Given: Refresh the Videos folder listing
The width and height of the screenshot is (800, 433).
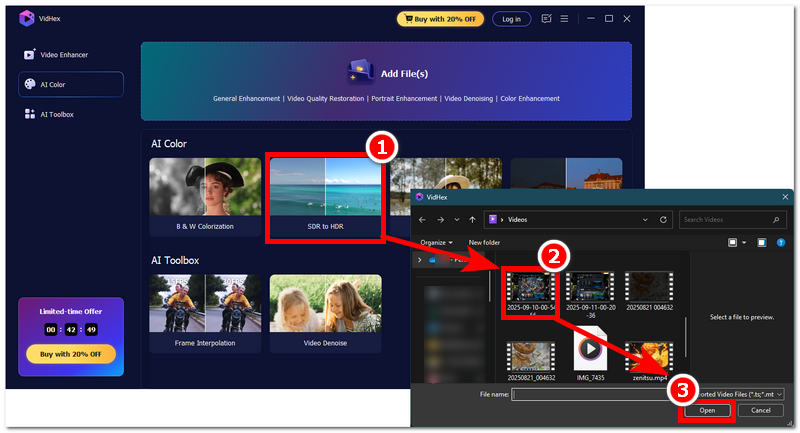Looking at the screenshot, I should (x=661, y=219).
